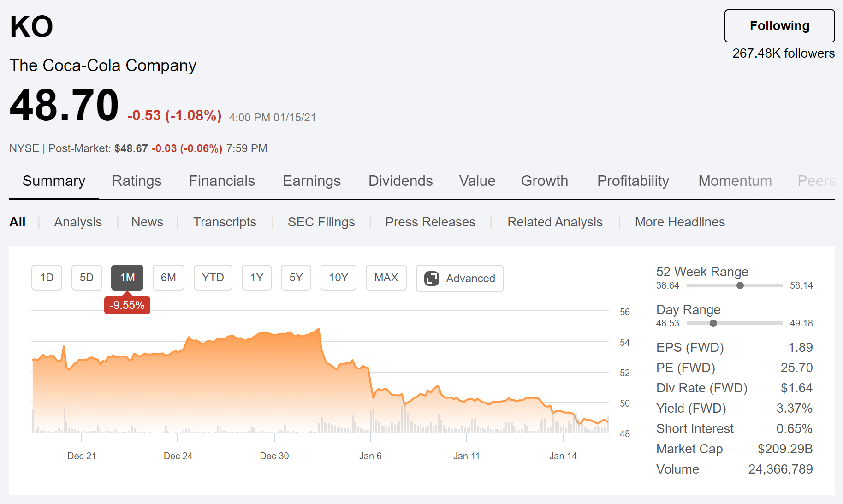
Task: Show Transcripts headlines
Action: tap(225, 222)
